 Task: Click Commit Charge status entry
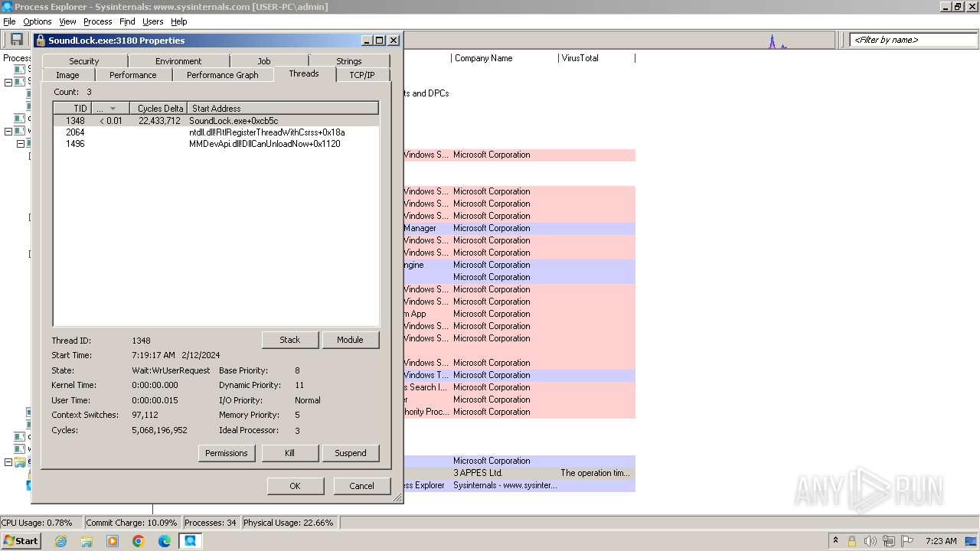132,523
